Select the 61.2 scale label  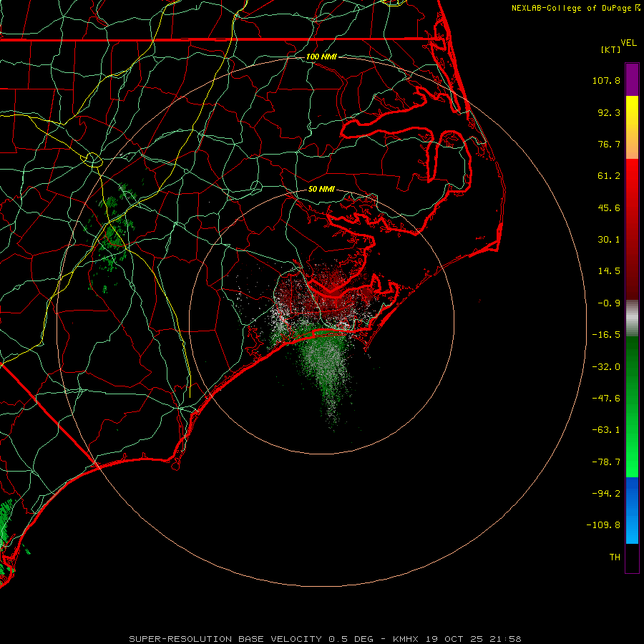609,176
